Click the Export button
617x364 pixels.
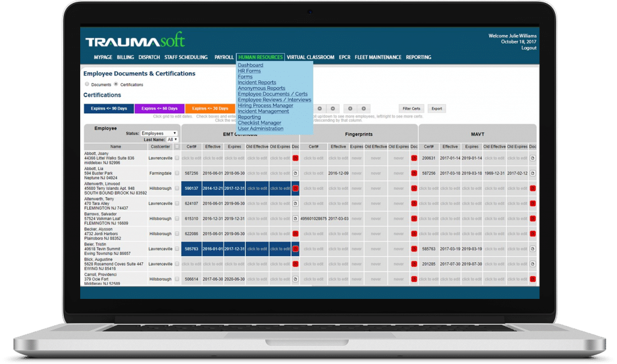point(437,108)
